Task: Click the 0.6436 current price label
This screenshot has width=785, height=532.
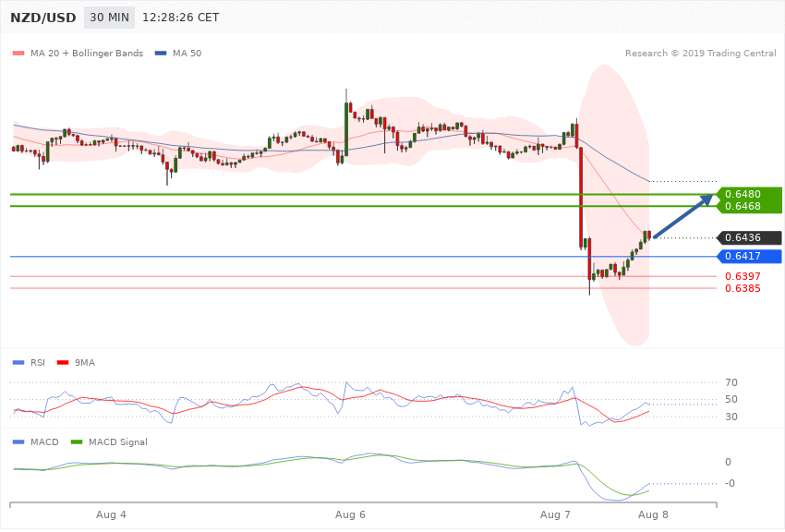Action: tap(750, 237)
